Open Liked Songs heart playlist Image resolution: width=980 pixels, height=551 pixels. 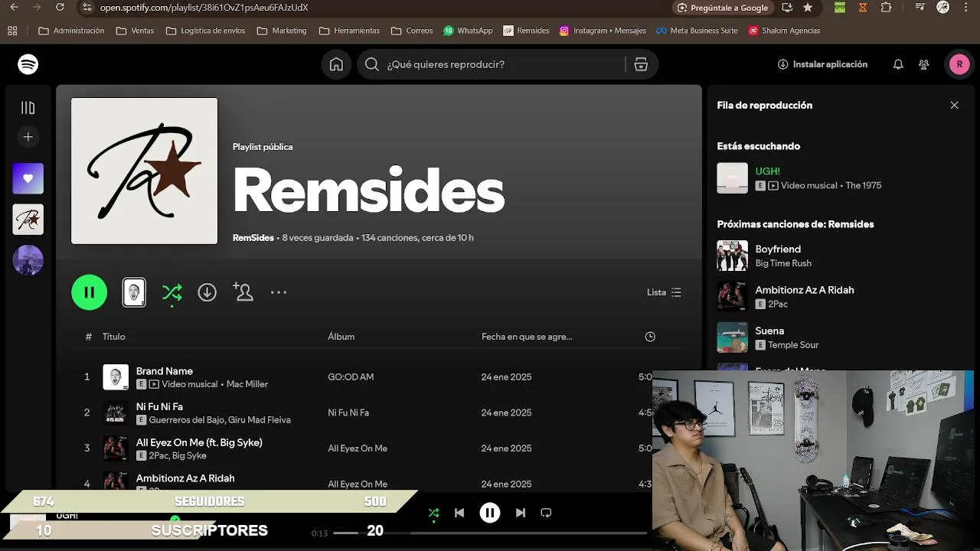[x=28, y=178]
